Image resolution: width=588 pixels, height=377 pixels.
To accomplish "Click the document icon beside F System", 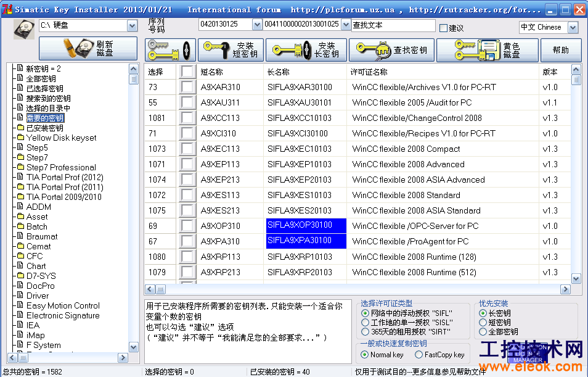I will [x=20, y=344].
